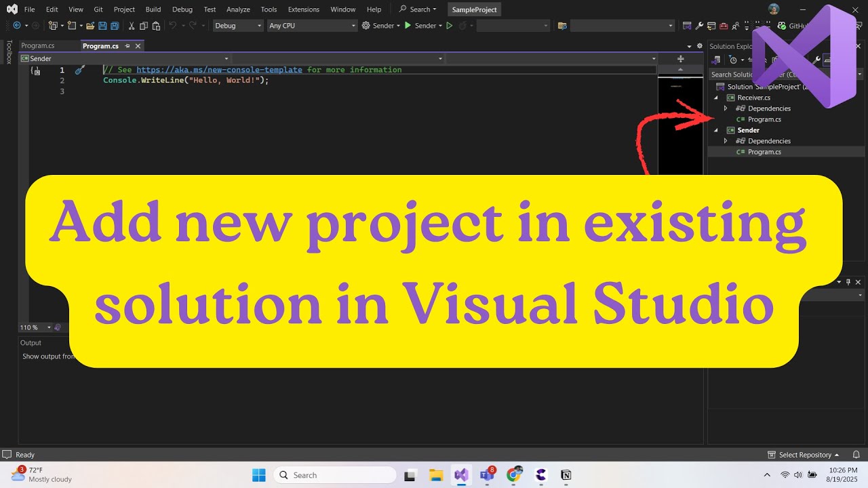This screenshot has width=868, height=488.
Task: Click Solution Explorer pending changes clock icon
Action: (x=733, y=60)
